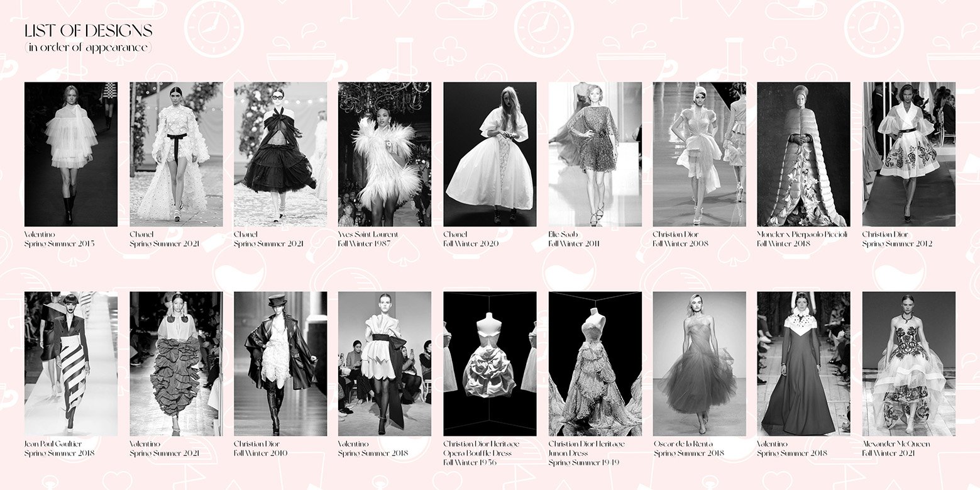Image resolution: width=980 pixels, height=490 pixels.
Task: Select Valentino dark gown with white collar photo
Action: pos(803,364)
